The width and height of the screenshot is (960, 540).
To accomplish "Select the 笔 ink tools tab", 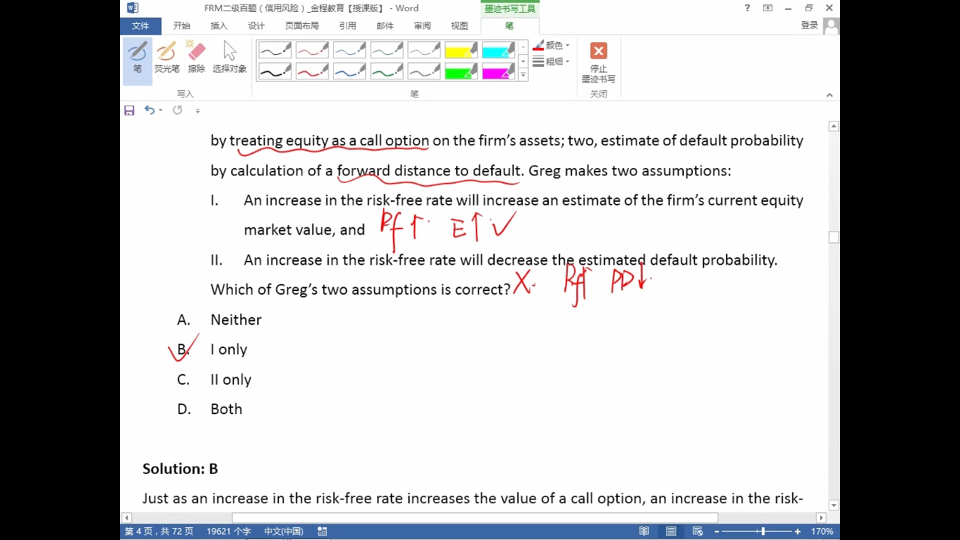I will (509, 26).
